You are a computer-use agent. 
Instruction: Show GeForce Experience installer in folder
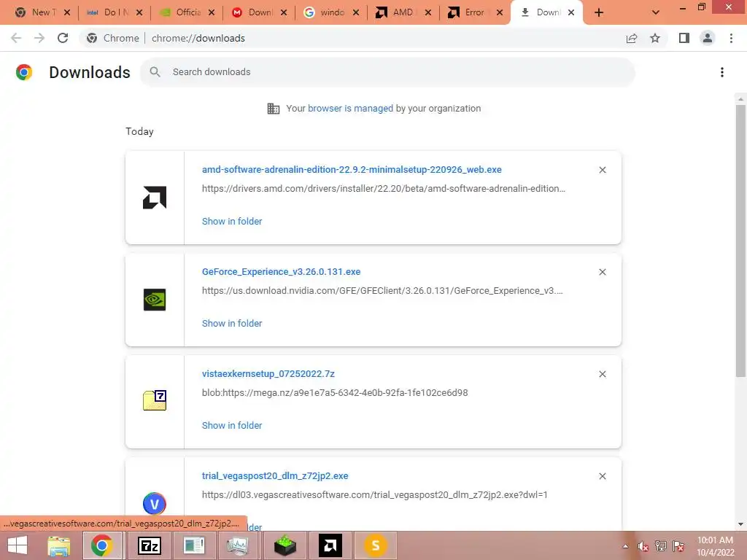tap(232, 323)
